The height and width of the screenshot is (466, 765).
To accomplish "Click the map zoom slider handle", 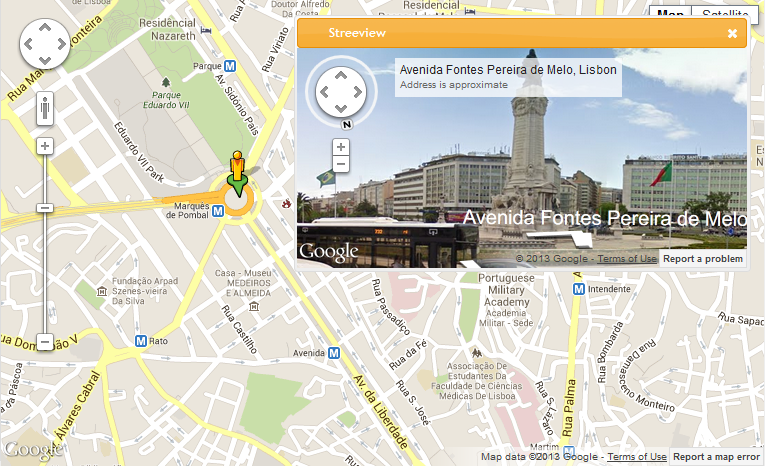I will 45,208.
